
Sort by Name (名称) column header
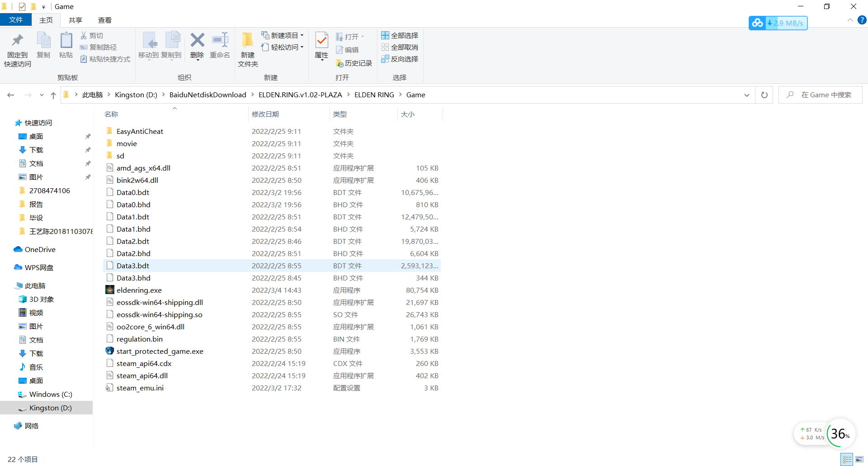pos(175,114)
